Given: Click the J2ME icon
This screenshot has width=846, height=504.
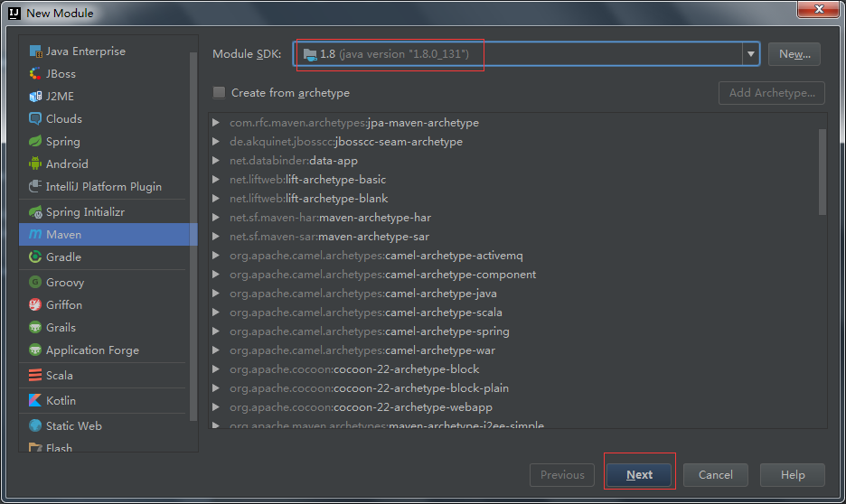Looking at the screenshot, I should coord(35,97).
